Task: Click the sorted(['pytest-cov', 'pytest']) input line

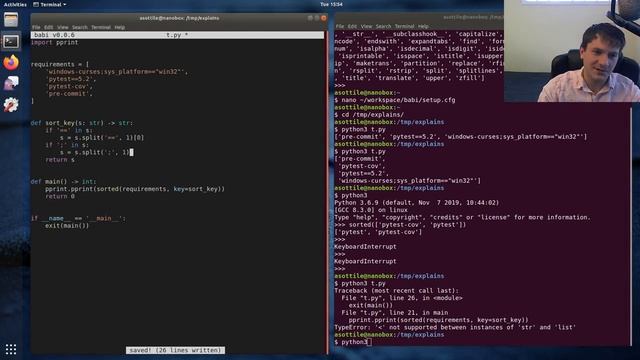Action: (x=400, y=225)
